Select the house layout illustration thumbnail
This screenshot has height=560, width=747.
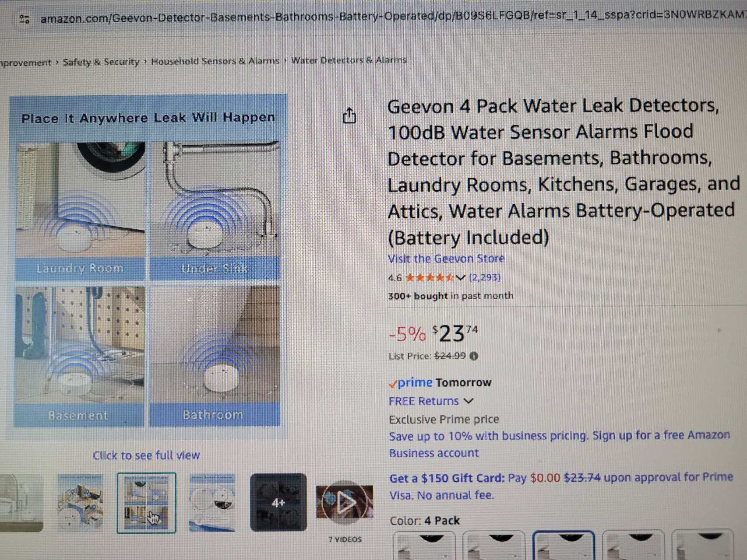[x=81, y=502]
